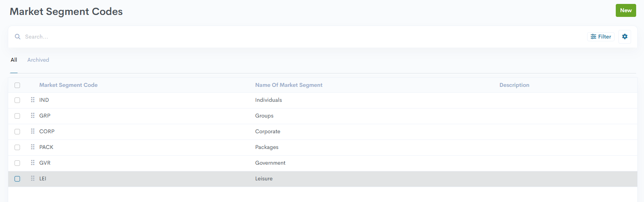This screenshot has height=202, width=644.
Task: Click the drag handle beside LEI
Action: 33,178
